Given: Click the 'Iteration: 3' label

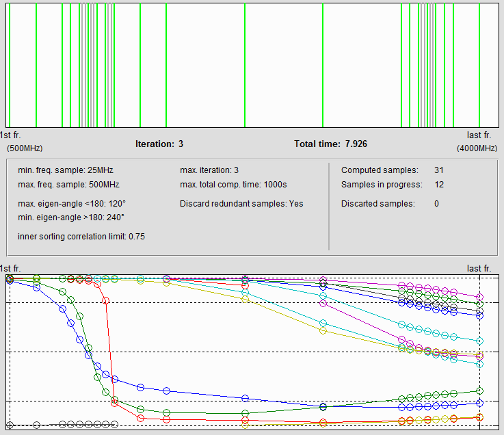Looking at the screenshot, I should click(159, 144).
